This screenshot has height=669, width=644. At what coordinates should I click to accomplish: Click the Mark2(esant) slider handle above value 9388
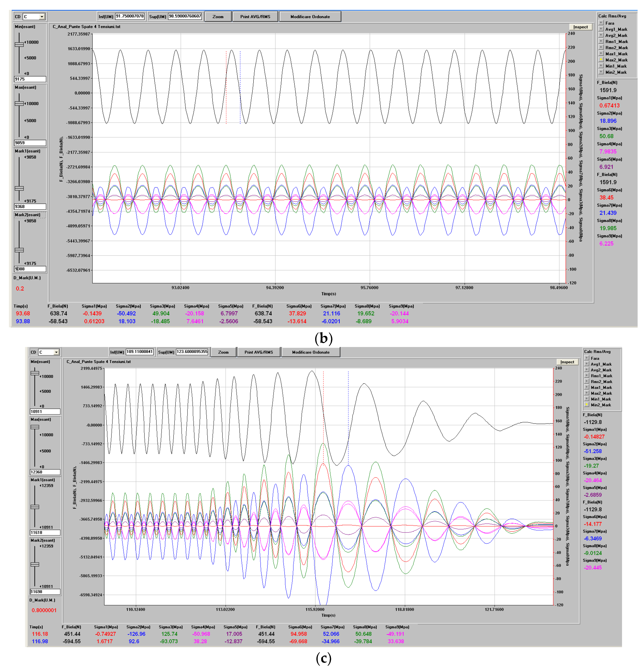click(19, 250)
